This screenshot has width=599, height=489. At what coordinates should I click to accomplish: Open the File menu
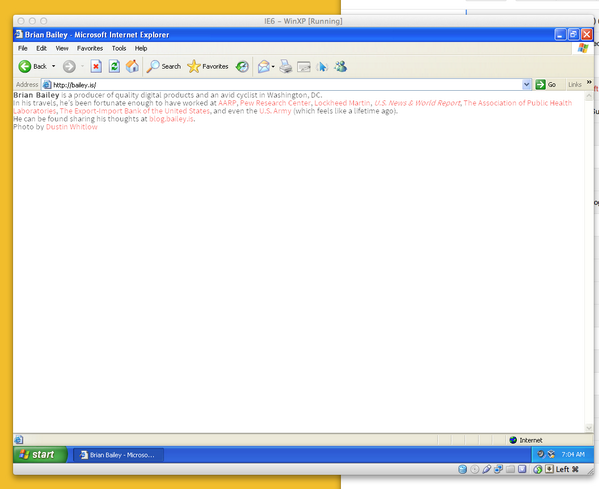point(23,48)
